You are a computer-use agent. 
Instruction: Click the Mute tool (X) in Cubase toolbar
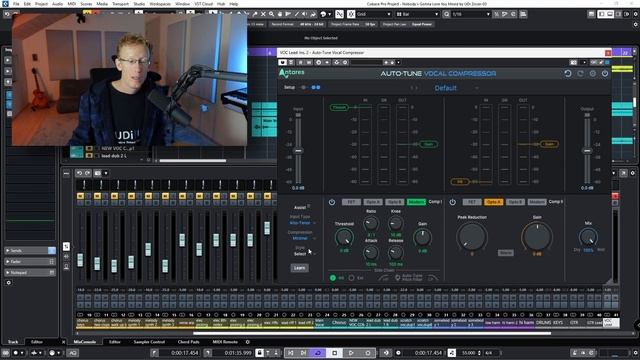pos(263,14)
